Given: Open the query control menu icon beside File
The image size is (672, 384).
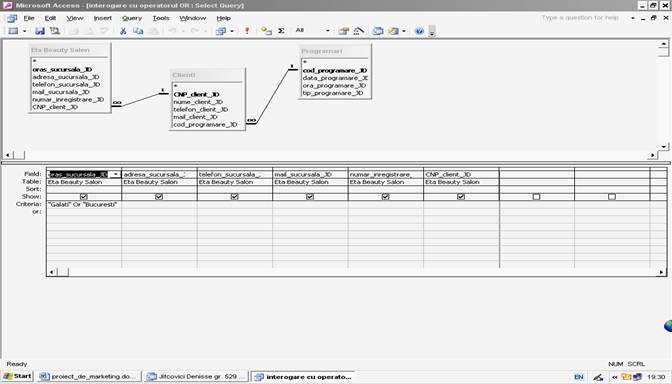Looking at the screenshot, I should pos(12,18).
